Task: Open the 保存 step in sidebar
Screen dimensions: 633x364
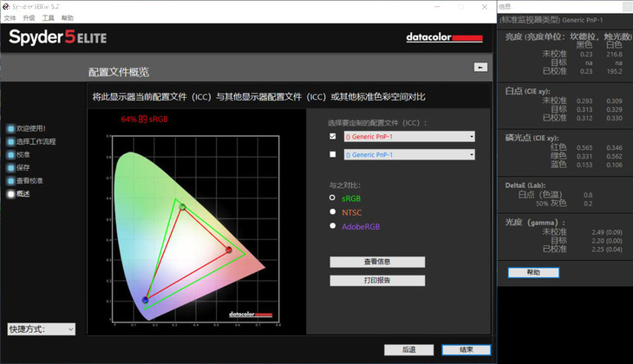Action: point(11,167)
